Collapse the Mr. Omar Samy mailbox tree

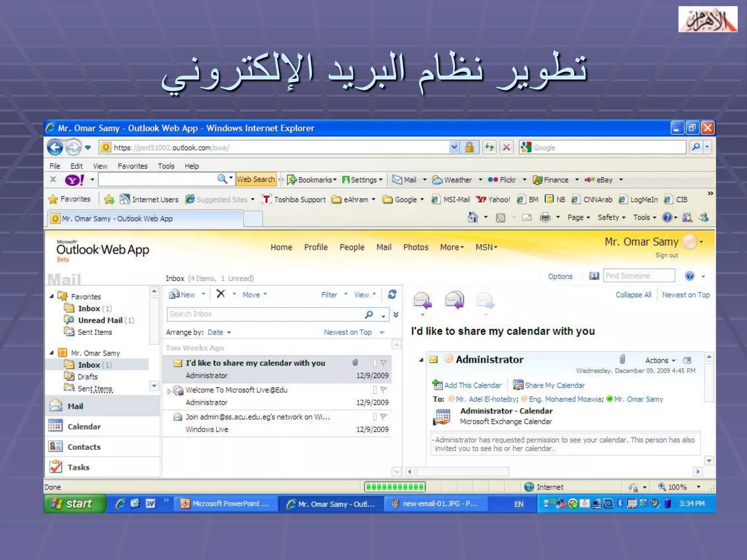pos(51,353)
